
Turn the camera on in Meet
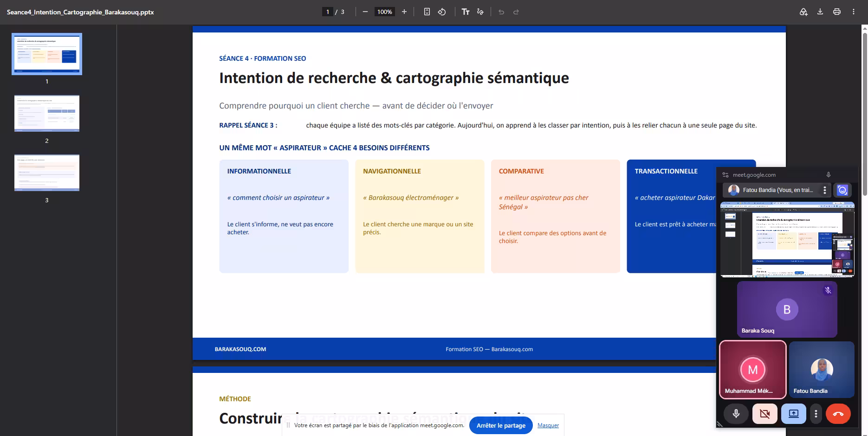tap(765, 414)
